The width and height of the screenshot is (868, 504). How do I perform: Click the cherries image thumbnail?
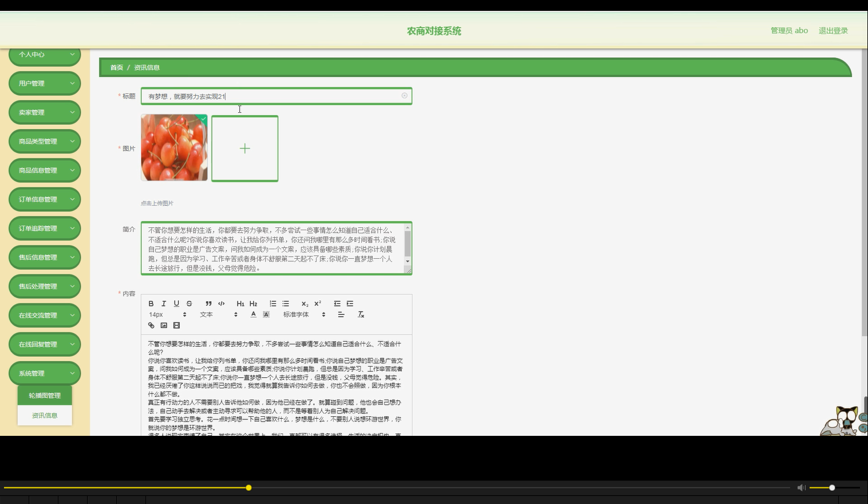pos(174,148)
